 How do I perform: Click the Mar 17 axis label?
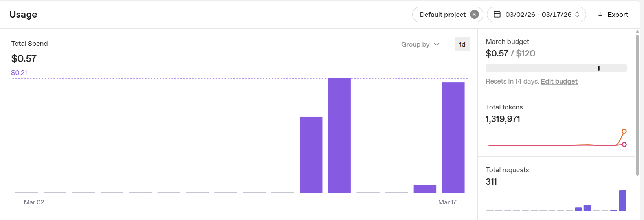point(447,202)
